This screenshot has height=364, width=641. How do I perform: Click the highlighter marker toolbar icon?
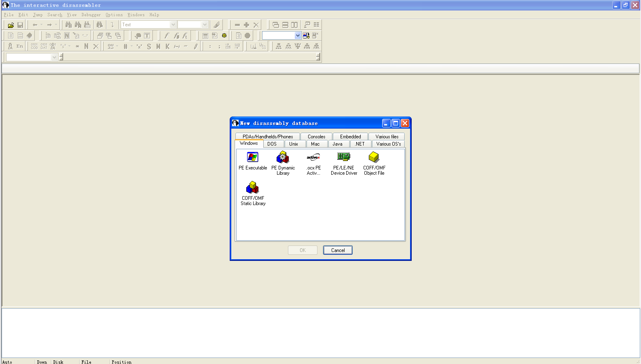(217, 25)
